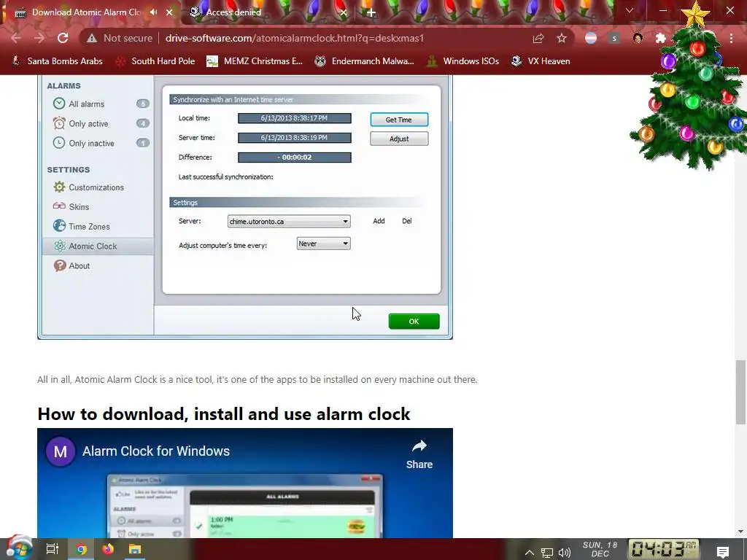This screenshot has width=747, height=560.
Task: Launch Firefox from taskbar
Action: tap(108, 549)
